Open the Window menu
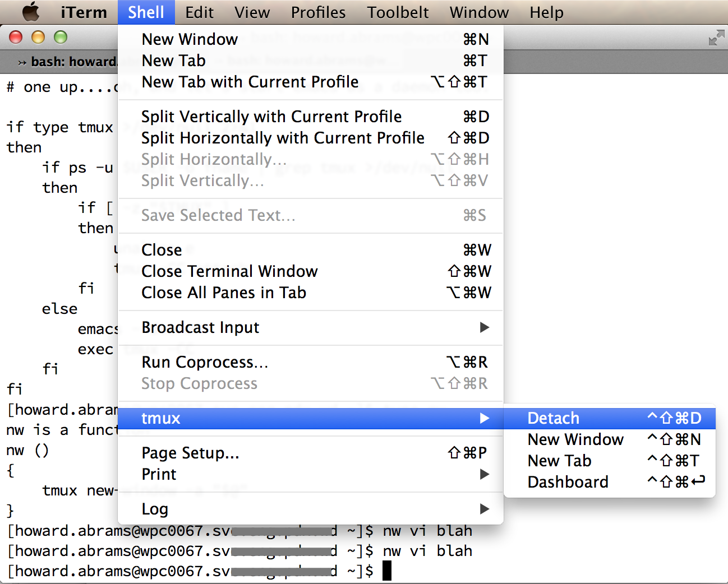This screenshot has width=728, height=584. (x=479, y=12)
